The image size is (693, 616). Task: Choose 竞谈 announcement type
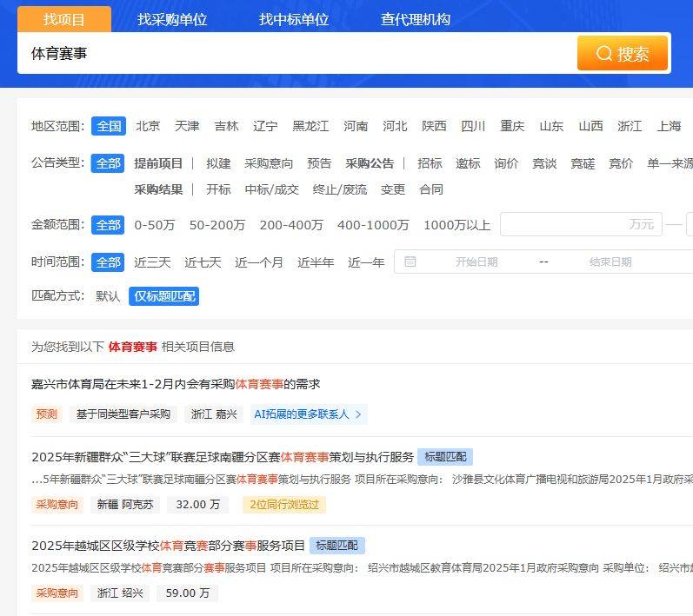544,163
